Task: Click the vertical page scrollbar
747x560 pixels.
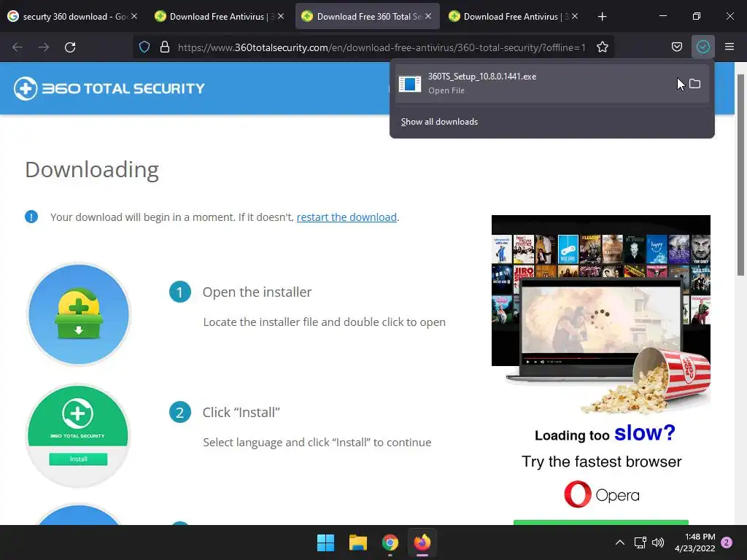Action: point(740,175)
